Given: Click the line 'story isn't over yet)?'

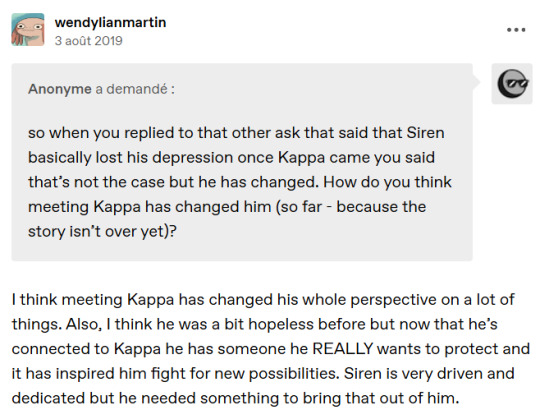Looking at the screenshot, I should [102, 231].
